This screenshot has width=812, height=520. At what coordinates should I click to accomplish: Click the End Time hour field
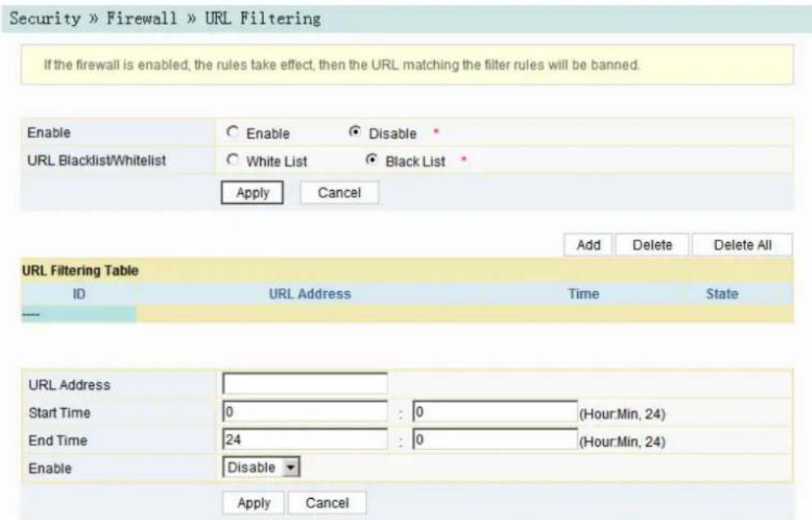click(x=305, y=440)
